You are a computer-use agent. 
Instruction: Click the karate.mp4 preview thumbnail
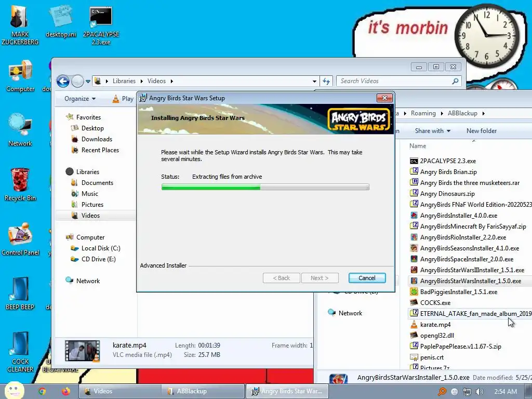tap(82, 351)
